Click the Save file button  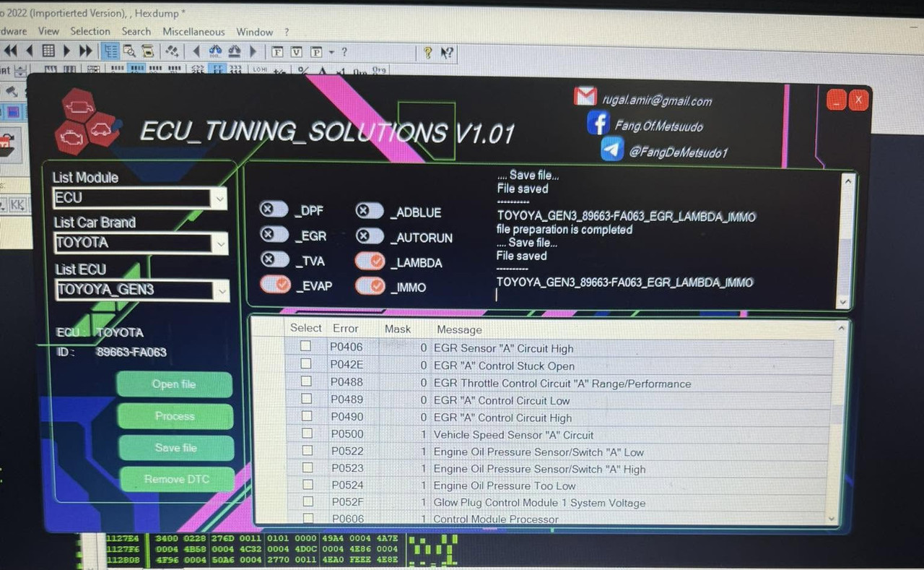[176, 448]
